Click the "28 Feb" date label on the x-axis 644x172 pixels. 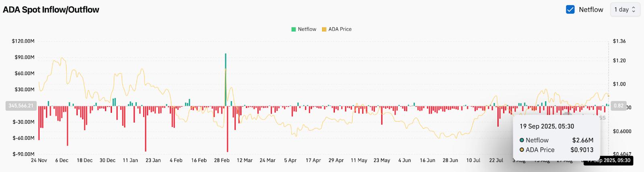click(222, 160)
